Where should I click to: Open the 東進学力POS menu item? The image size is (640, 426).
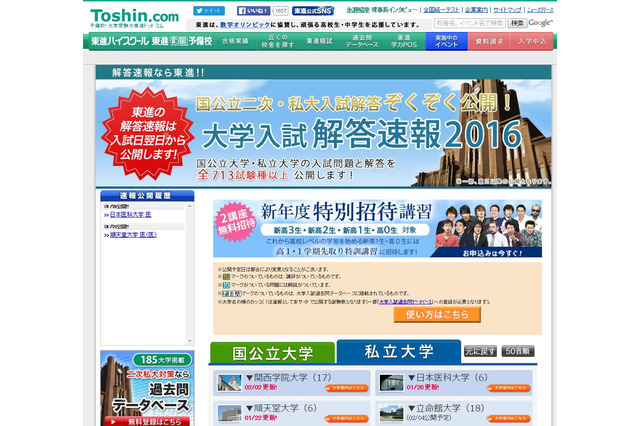(x=404, y=41)
